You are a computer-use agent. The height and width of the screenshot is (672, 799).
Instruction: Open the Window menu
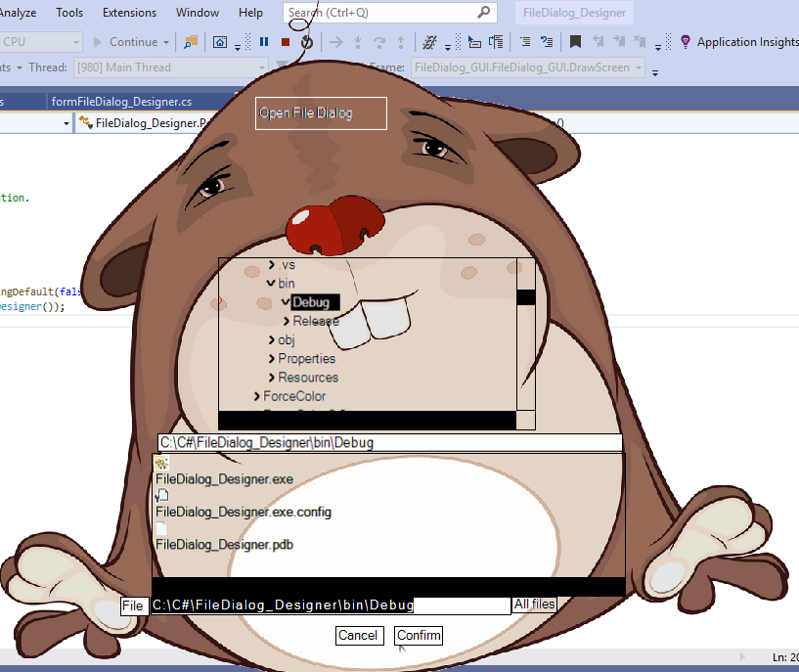[198, 13]
